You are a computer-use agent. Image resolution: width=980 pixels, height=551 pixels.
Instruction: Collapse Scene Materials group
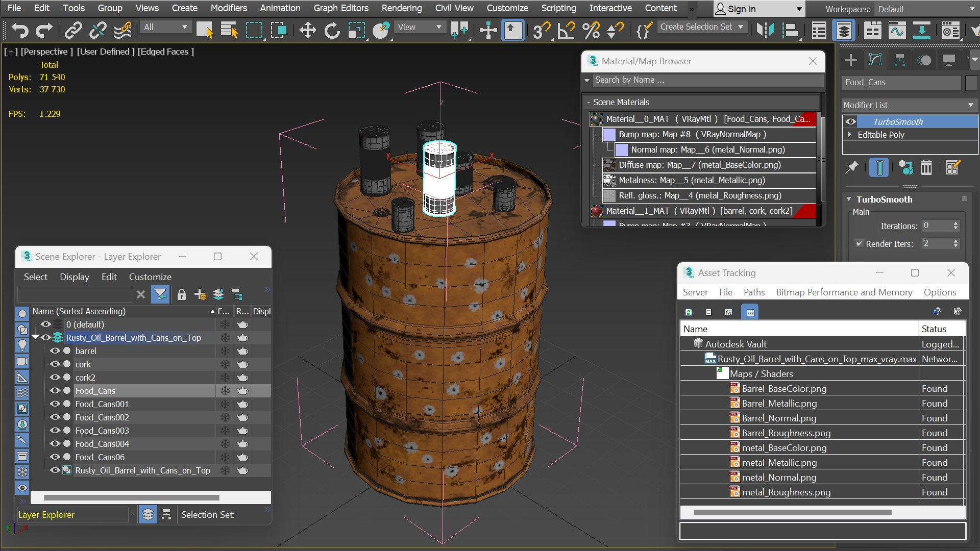click(x=589, y=102)
